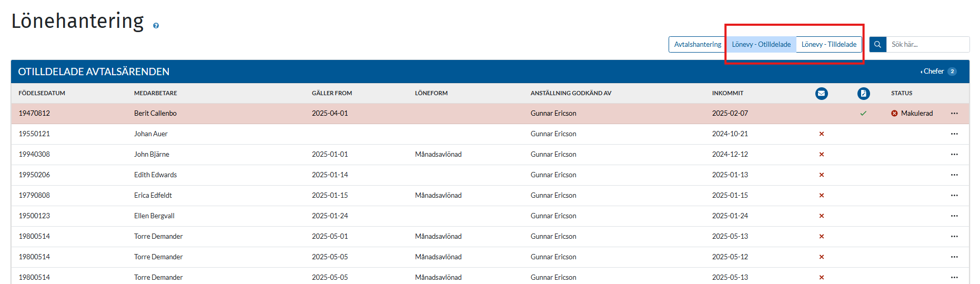Viewport: 980px width, 284px height.
Task: Click the help icon beside Lönehantering title
Action: click(156, 25)
